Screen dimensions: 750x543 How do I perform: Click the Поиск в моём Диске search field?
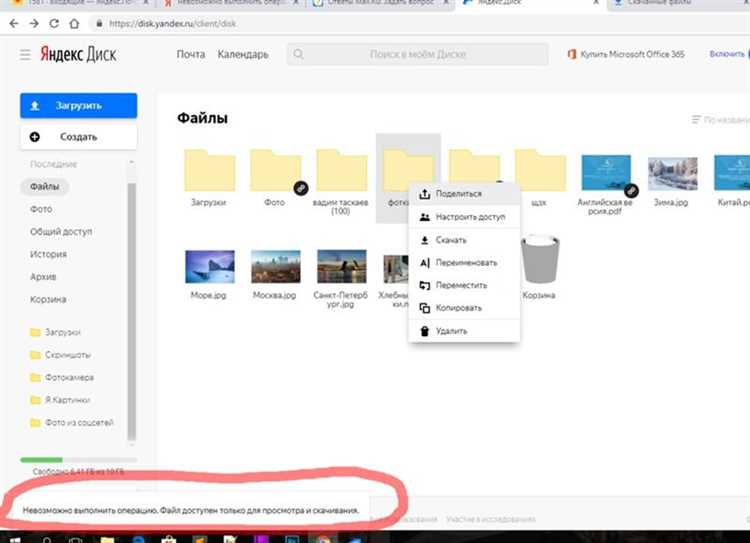coord(418,55)
